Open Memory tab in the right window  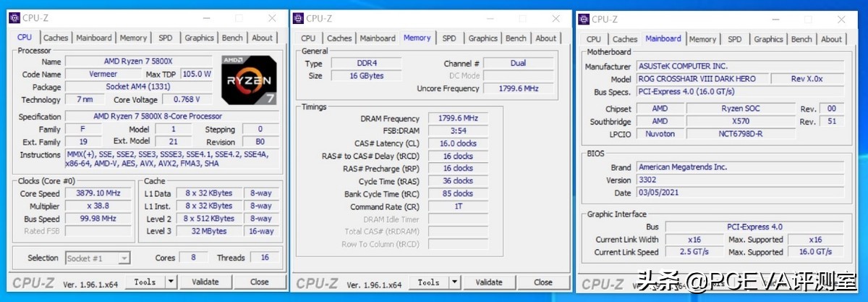tap(702, 39)
